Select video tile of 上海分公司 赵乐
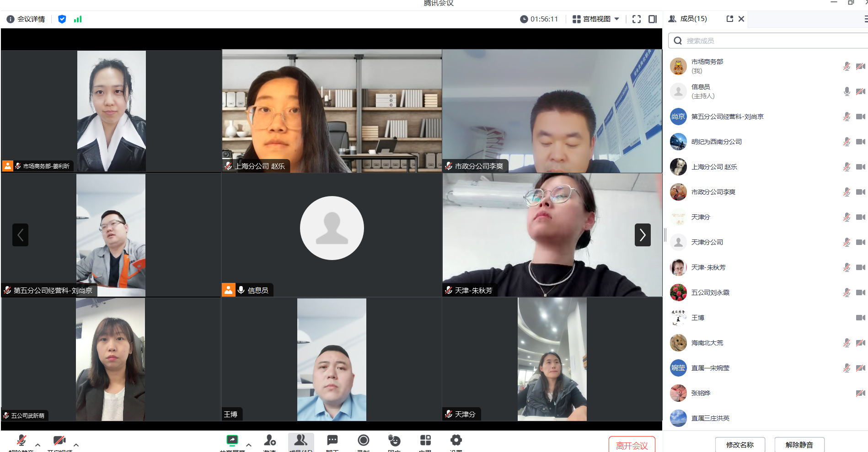Viewport: 868px width, 452px height. click(332, 111)
